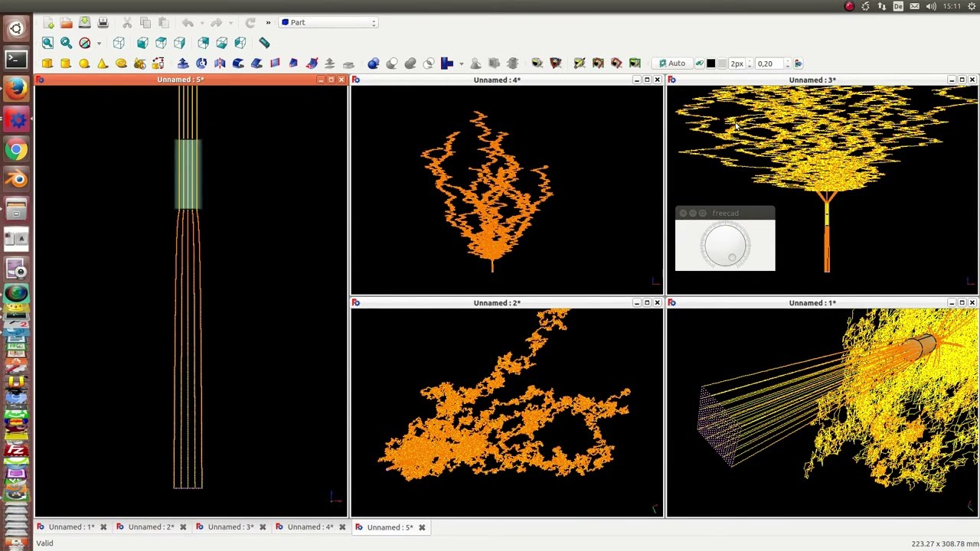
Task: Toggle Draft construction mode link icon
Action: click(699, 64)
